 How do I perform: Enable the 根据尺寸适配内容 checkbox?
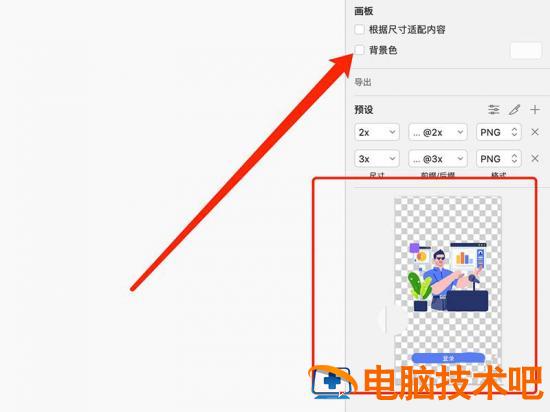click(x=359, y=29)
